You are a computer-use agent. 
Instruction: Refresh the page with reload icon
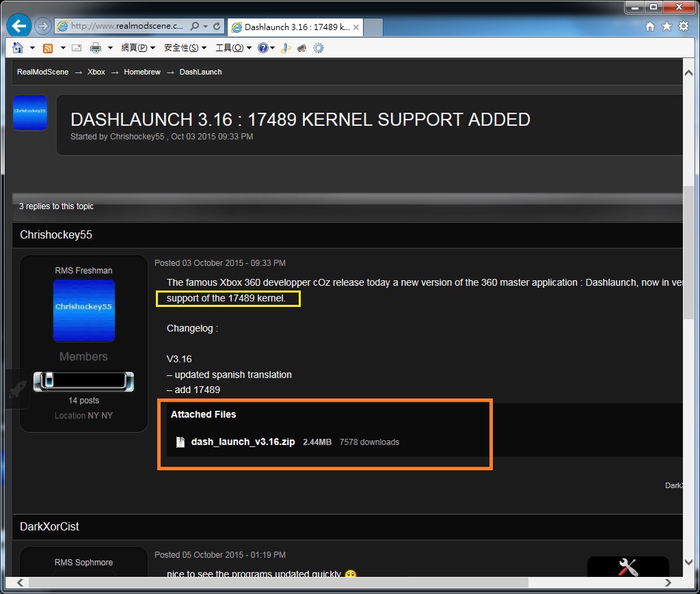[217, 27]
